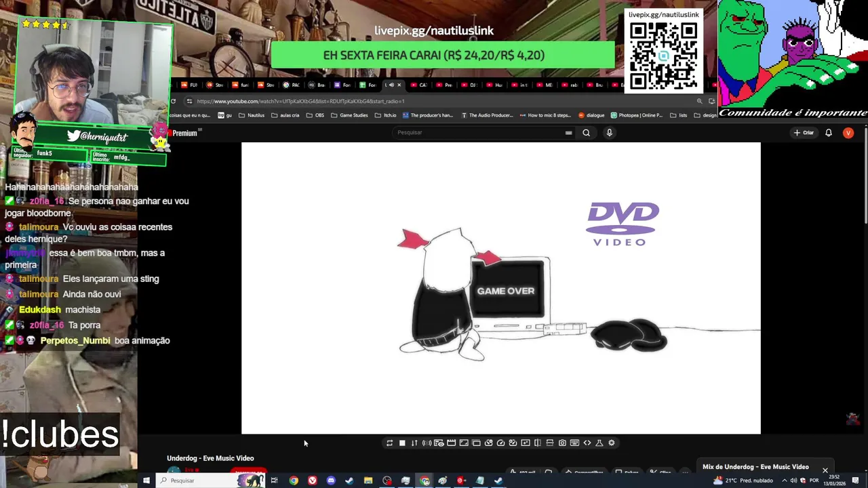Click the stop square icon below video
Viewport: 868px width, 488px height.
[x=402, y=443]
